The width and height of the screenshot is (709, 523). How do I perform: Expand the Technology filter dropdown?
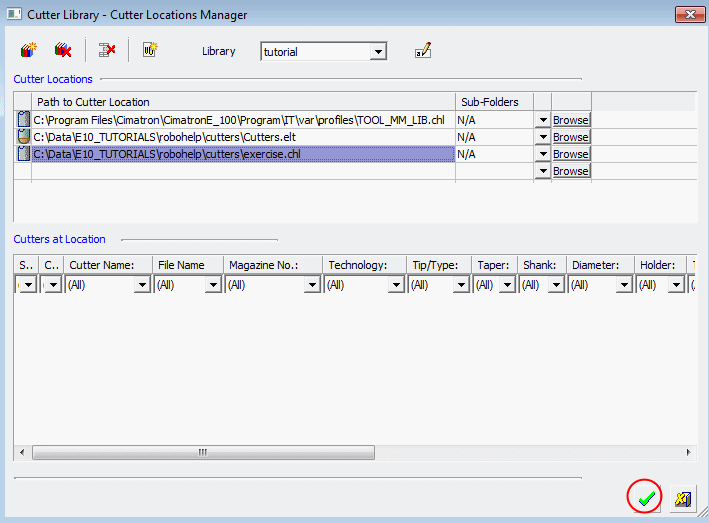(398, 285)
